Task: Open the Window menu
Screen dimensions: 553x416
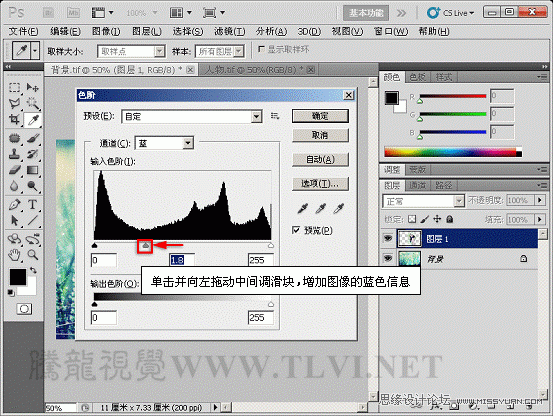Action: point(390,31)
